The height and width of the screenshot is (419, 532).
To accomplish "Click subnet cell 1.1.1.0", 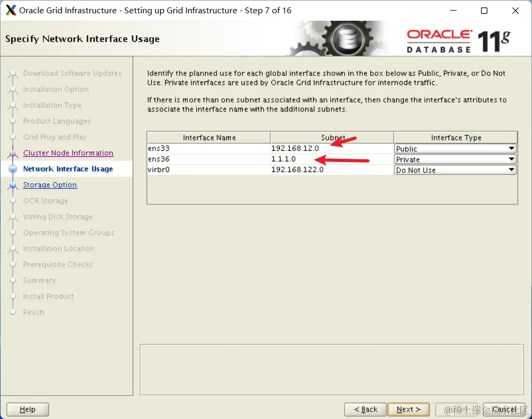I will click(x=332, y=159).
